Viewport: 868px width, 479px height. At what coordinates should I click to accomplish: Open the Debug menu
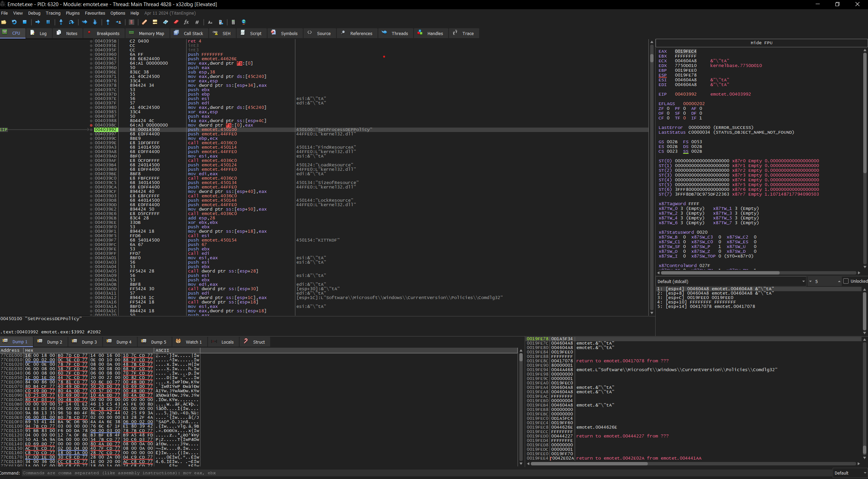click(x=34, y=13)
